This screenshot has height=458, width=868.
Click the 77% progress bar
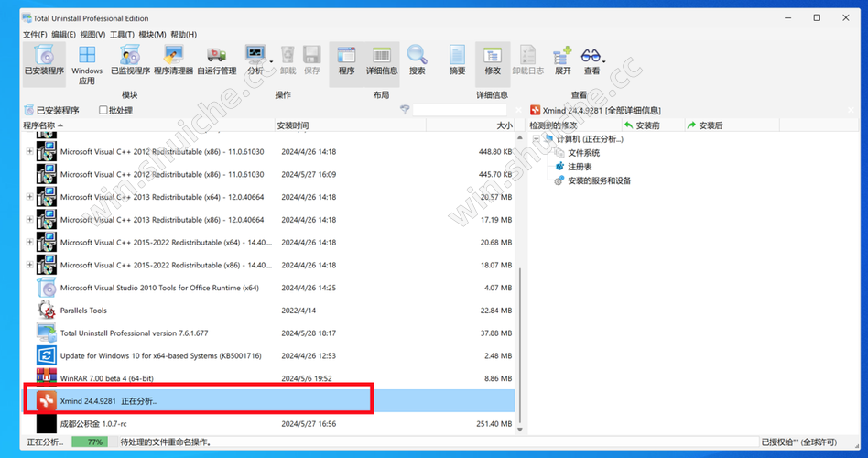pos(94,442)
